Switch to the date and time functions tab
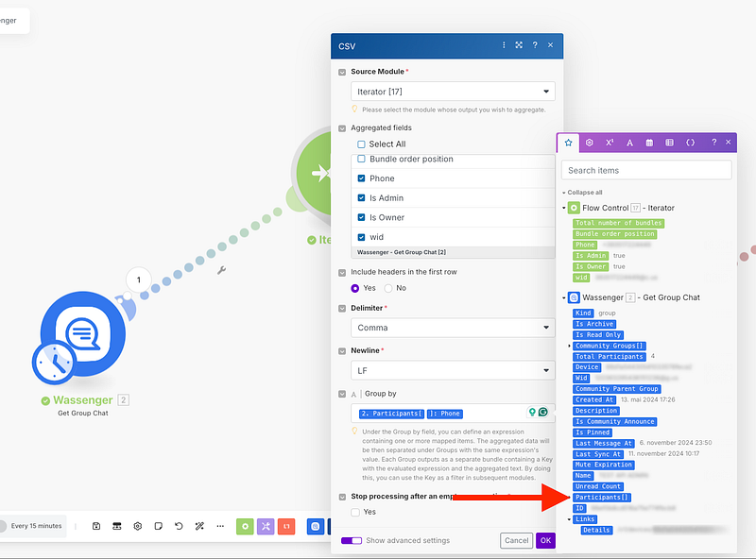 (649, 143)
